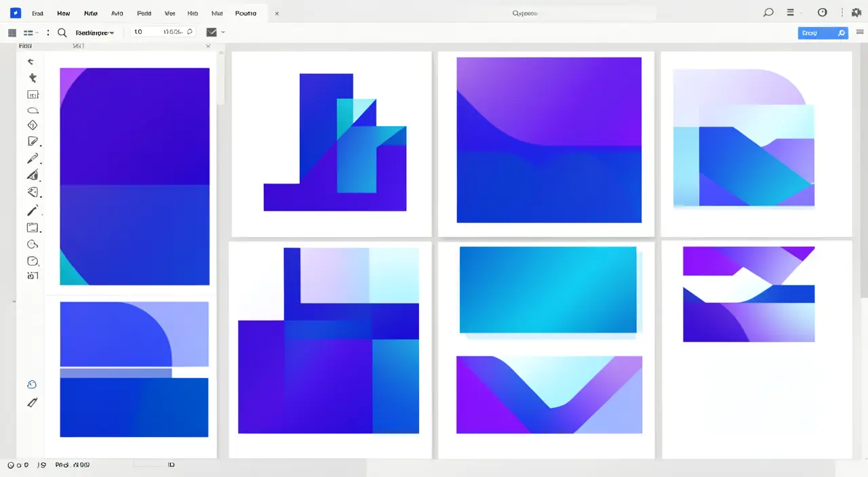Click the blue app logo icon
Viewport: 868px width, 477px height.
(x=16, y=13)
